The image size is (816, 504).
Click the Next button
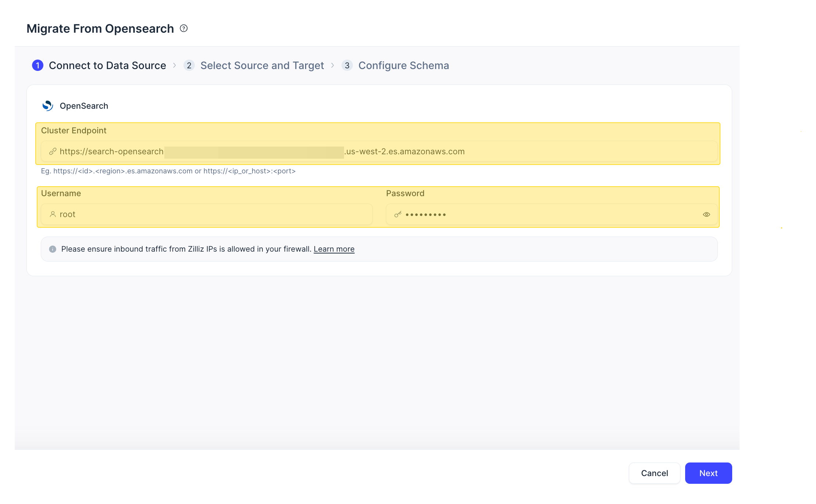tap(708, 473)
